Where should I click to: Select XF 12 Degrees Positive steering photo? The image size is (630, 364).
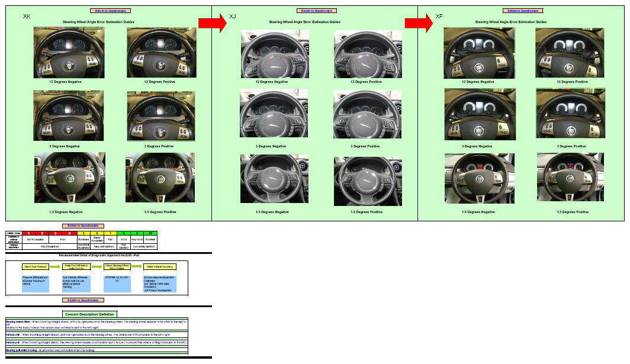click(570, 53)
